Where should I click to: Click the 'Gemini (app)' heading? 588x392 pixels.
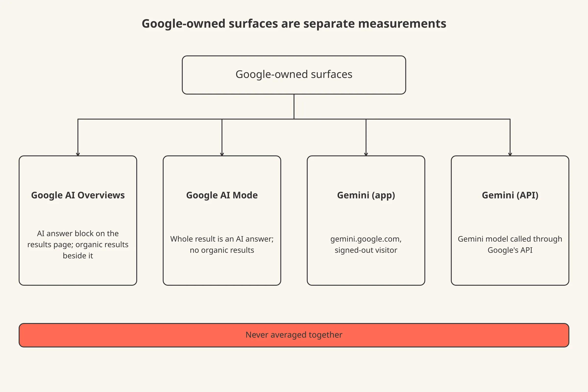coord(366,195)
